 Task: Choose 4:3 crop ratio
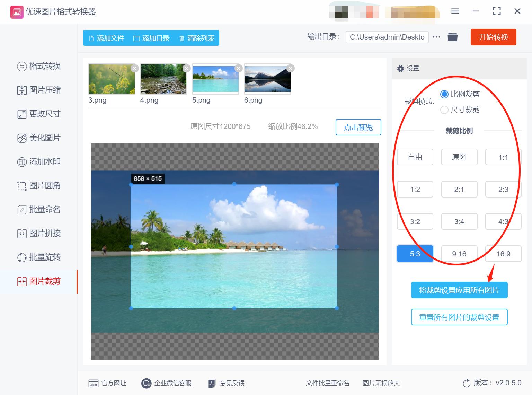pyautogui.click(x=503, y=221)
